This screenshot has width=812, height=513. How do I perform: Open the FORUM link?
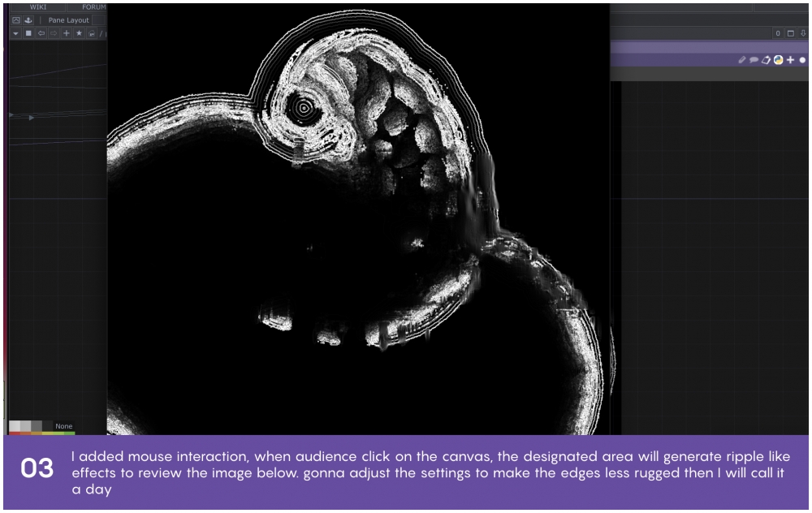[93, 7]
